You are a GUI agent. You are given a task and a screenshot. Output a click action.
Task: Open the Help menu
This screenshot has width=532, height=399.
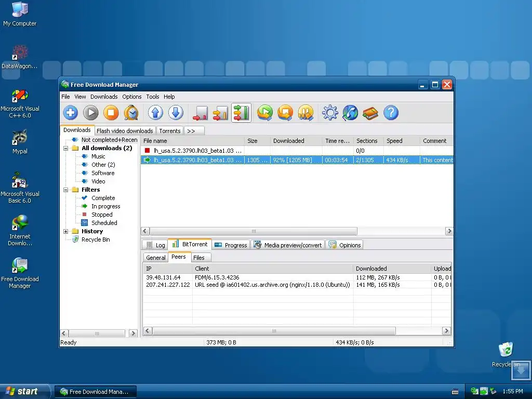tap(169, 97)
